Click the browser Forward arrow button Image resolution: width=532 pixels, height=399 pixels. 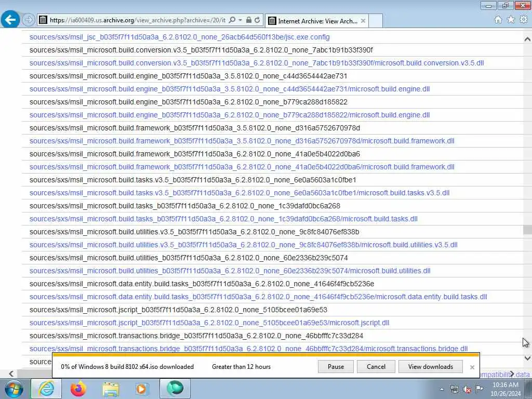(29, 20)
